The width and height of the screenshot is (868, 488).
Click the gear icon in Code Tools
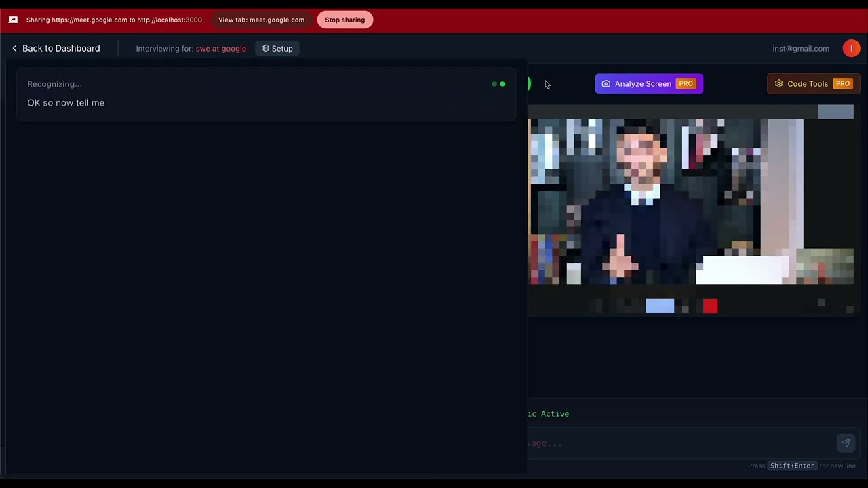778,83
